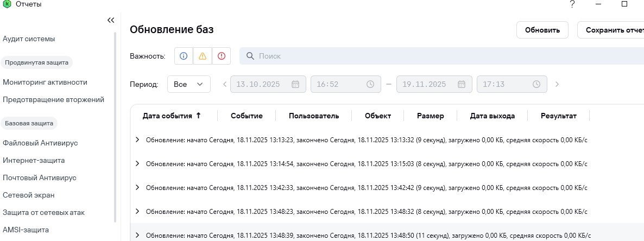Screen dimensions: 644x241
Task: Expand the update entry started at 13:42:33
Action: pyautogui.click(x=137, y=187)
